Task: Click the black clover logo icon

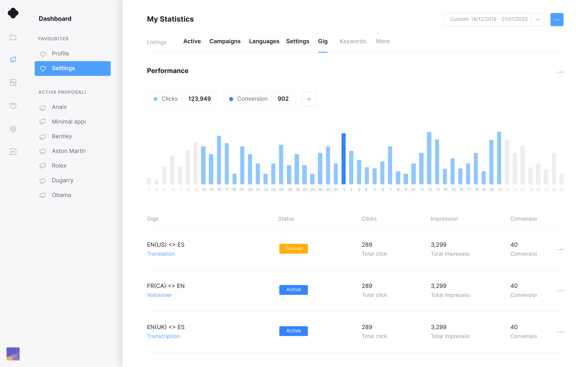Action: tap(13, 13)
